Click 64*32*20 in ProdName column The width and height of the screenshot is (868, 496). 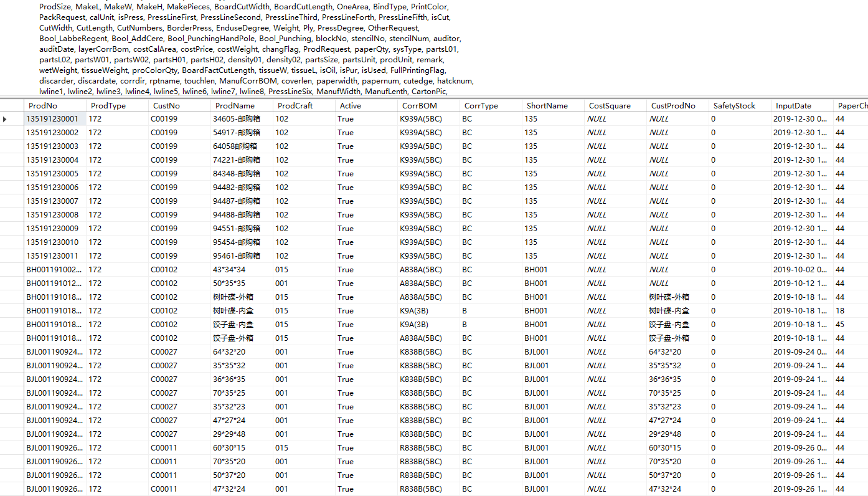[242, 352]
